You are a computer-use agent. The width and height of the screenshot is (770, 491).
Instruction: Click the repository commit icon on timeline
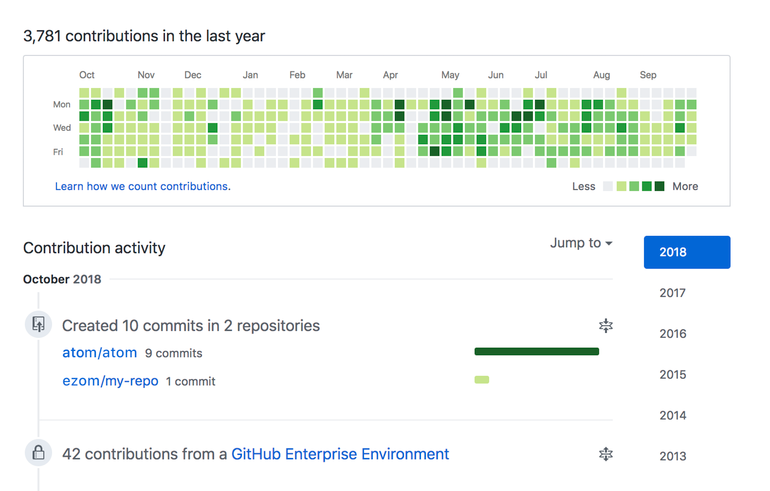pos(38,324)
